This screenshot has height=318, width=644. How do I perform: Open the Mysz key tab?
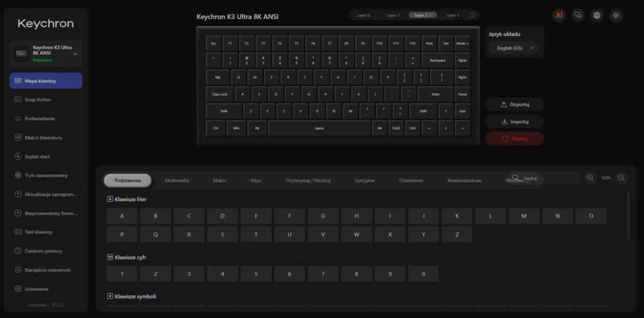tap(257, 180)
